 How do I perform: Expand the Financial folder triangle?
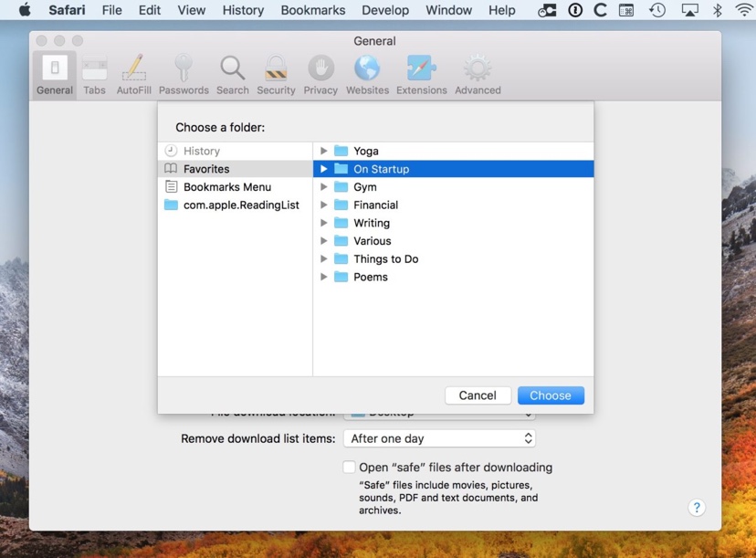coord(324,205)
